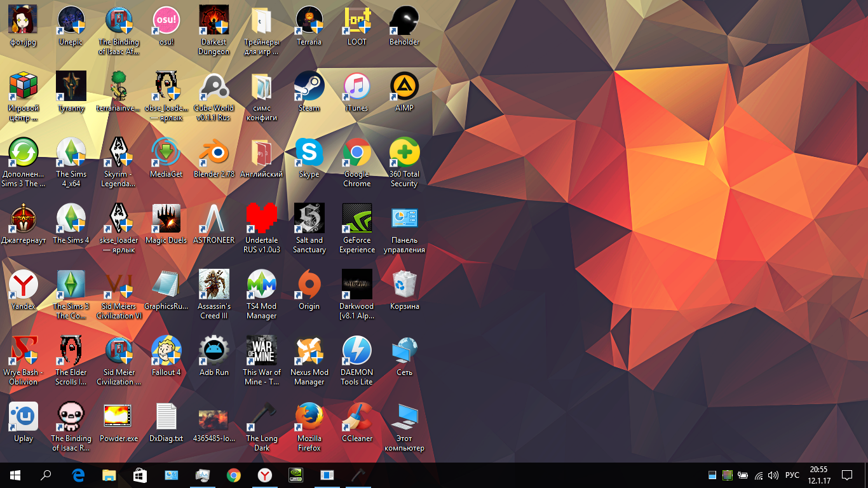Open the Blender 2.78 shortcut

tap(214, 152)
